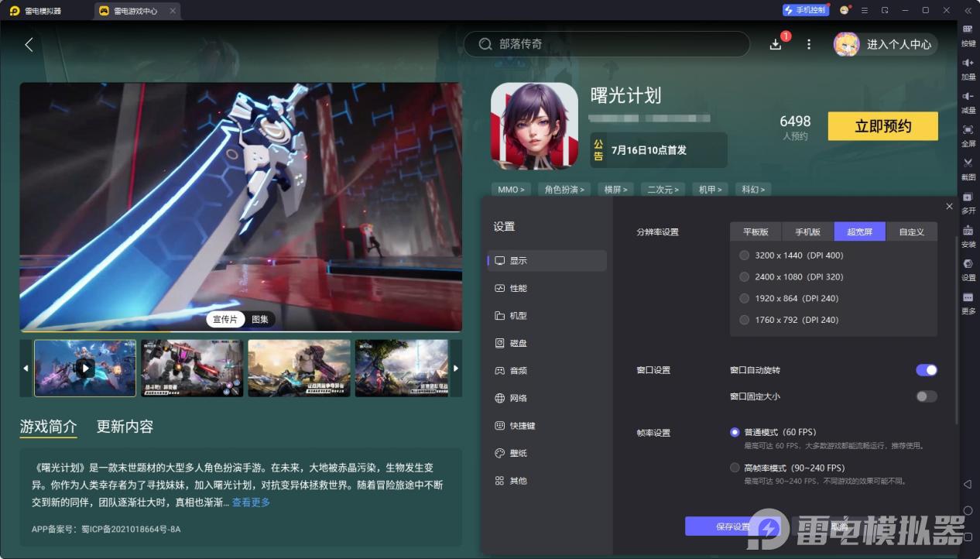The height and width of the screenshot is (559, 980).
Task: Select 显示 display settings category
Action: (x=547, y=261)
